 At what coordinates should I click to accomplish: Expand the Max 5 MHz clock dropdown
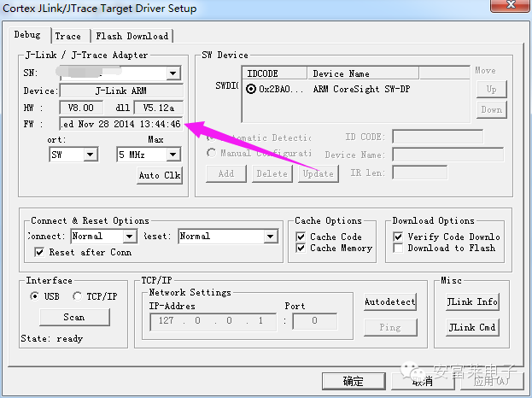click(173, 155)
